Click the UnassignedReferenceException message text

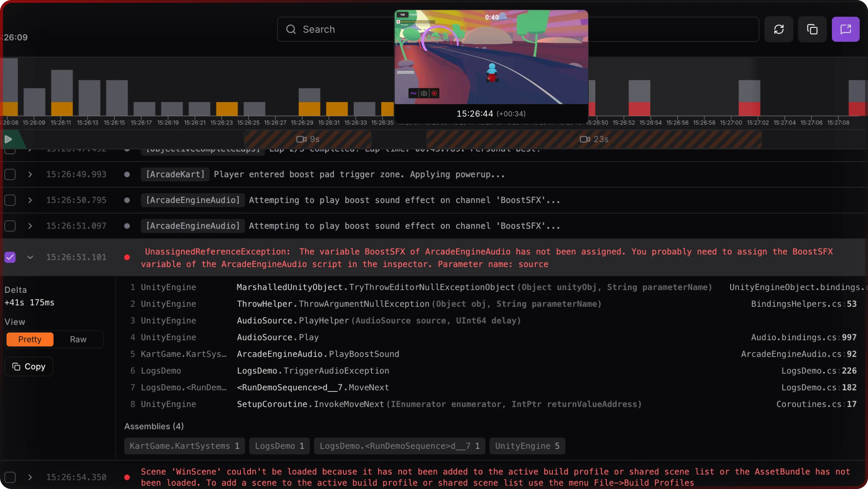[x=487, y=258]
